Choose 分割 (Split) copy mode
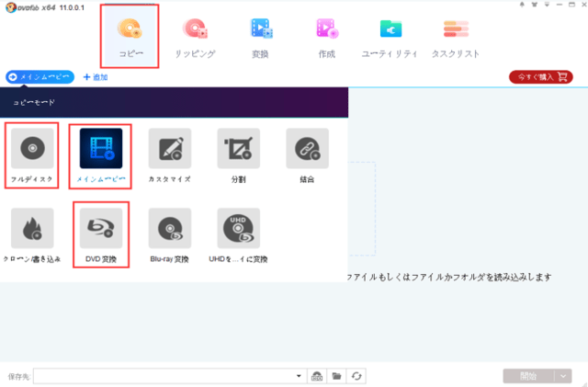This screenshot has height=387, width=588. pos(239,148)
